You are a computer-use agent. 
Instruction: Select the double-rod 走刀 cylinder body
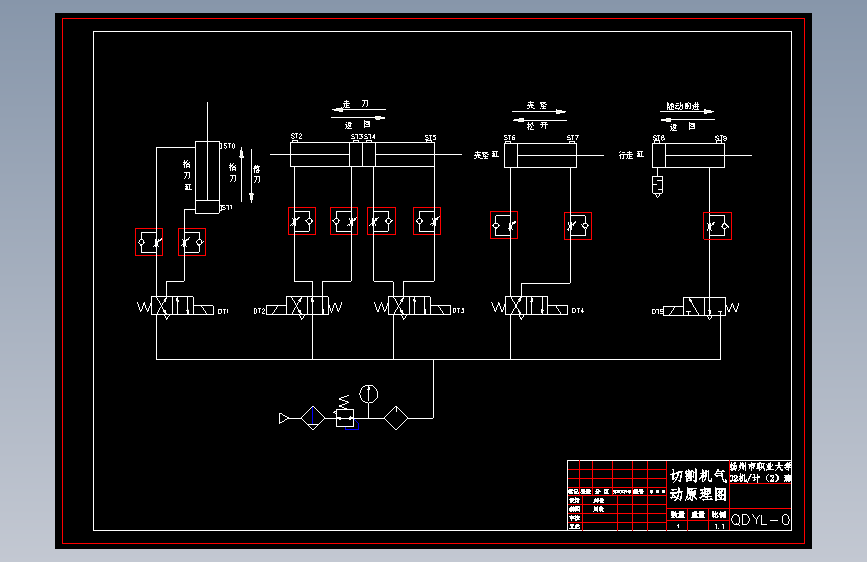pyautogui.click(x=362, y=154)
